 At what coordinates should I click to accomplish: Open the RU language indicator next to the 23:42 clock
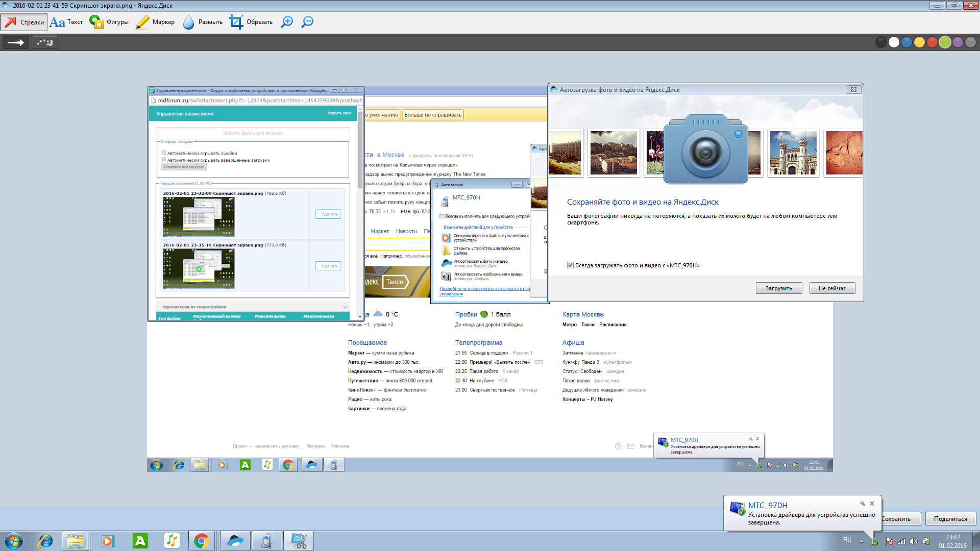847,540
